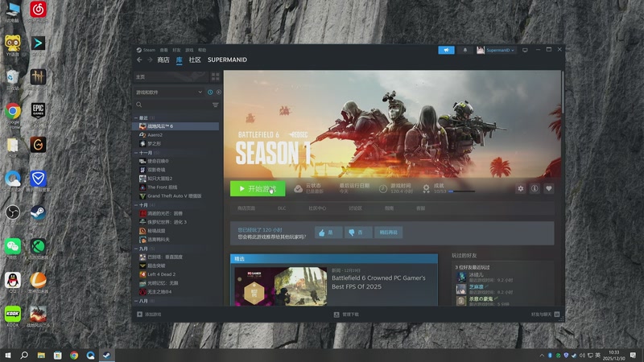Click the play time clock icon

point(383,189)
